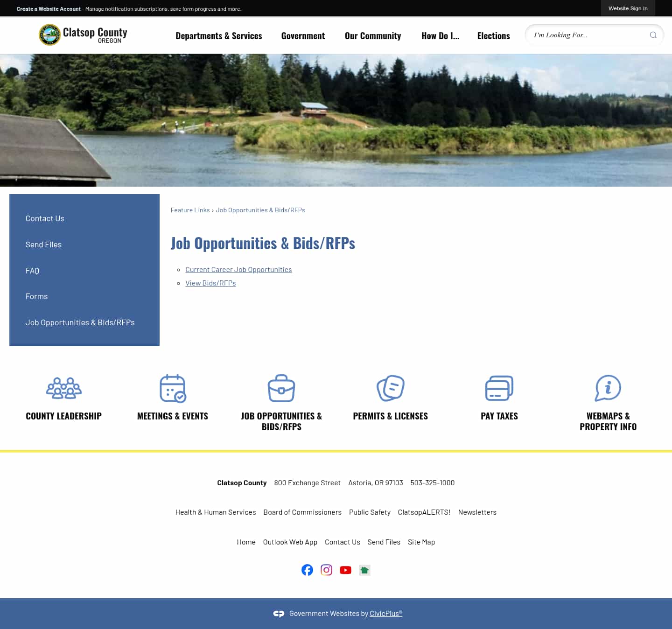Open Public Safety footer link
Screen dimensions: 672x629
point(370,512)
